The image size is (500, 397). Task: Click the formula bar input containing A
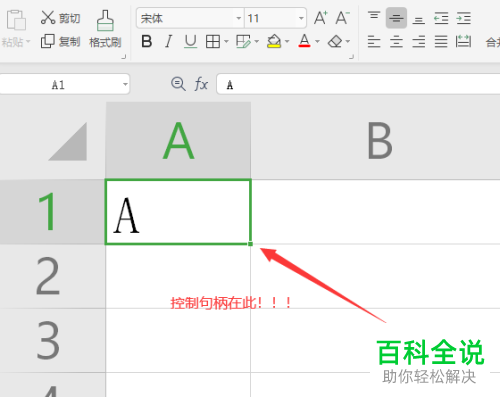pyautogui.click(x=358, y=84)
